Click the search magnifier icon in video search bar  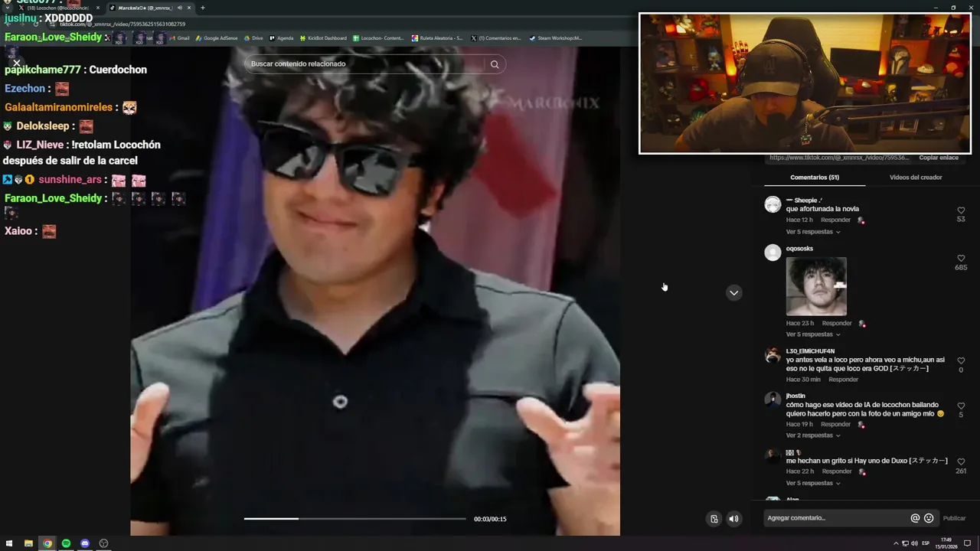point(495,64)
